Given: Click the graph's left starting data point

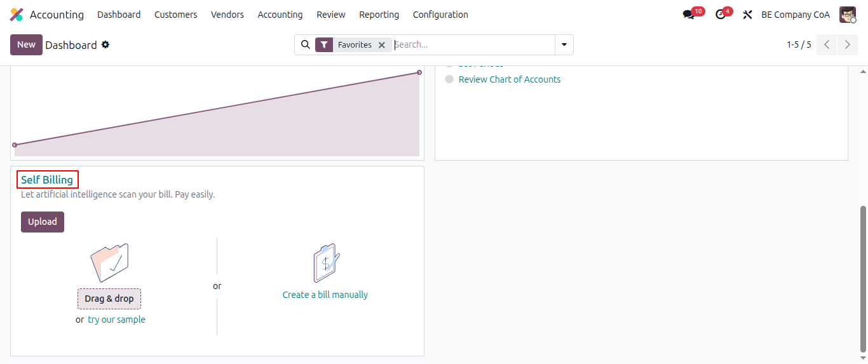Looking at the screenshot, I should (x=15, y=145).
